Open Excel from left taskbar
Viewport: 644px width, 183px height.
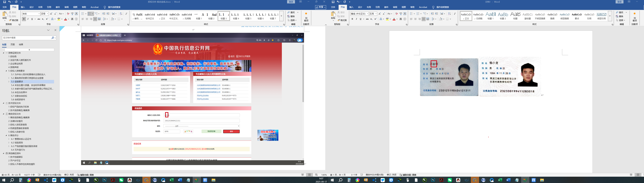171,180
